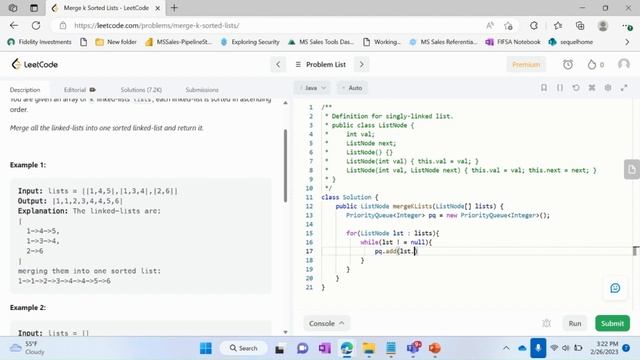Click the green Submit button
640x360 pixels.
tap(612, 323)
